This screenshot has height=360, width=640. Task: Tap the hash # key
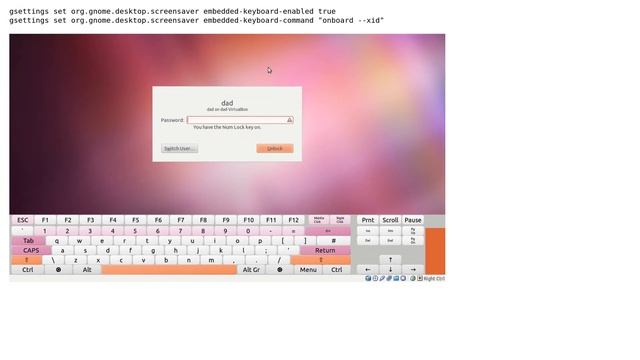click(333, 240)
